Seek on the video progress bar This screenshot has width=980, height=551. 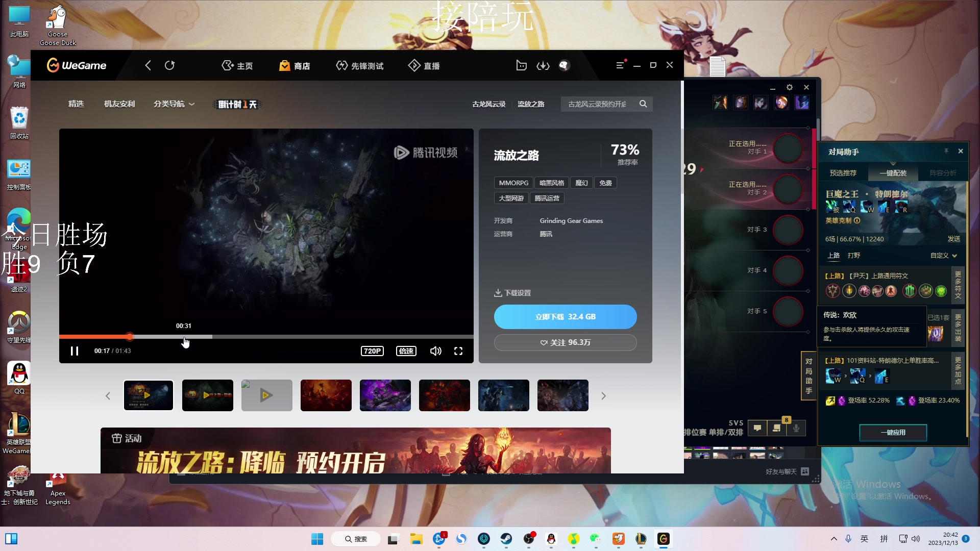point(266,337)
